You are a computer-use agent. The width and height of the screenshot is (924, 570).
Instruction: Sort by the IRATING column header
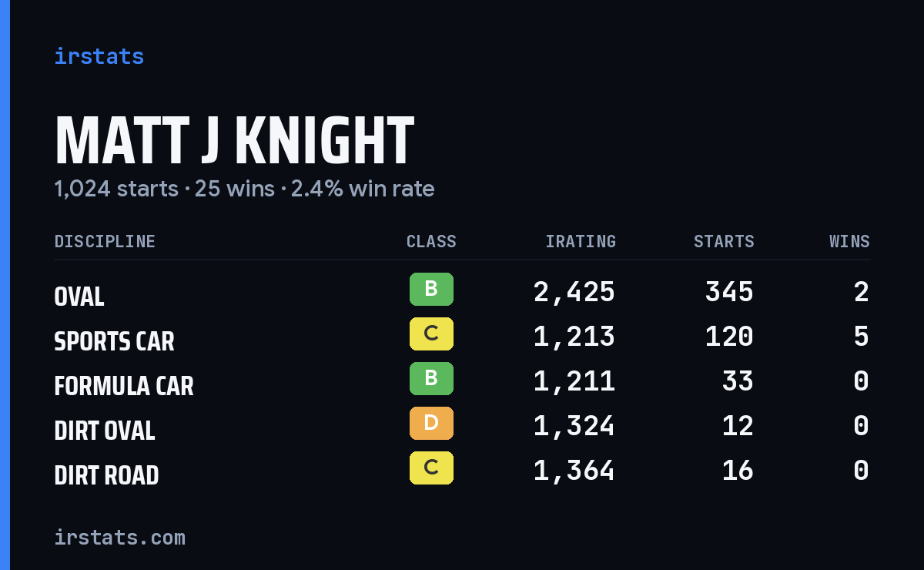tap(581, 242)
